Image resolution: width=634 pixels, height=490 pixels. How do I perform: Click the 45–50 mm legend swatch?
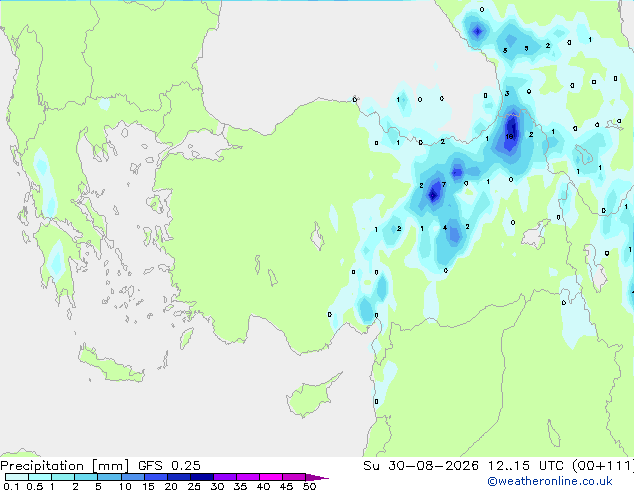click(x=294, y=477)
